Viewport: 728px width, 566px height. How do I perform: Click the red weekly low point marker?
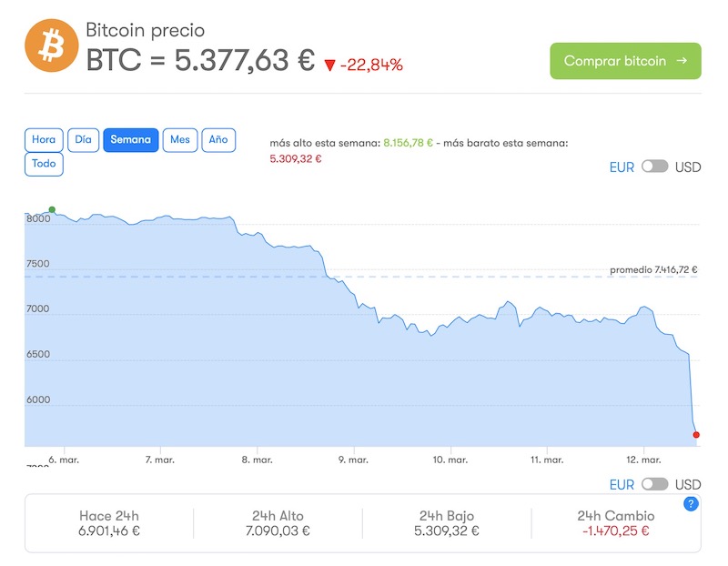(x=696, y=435)
